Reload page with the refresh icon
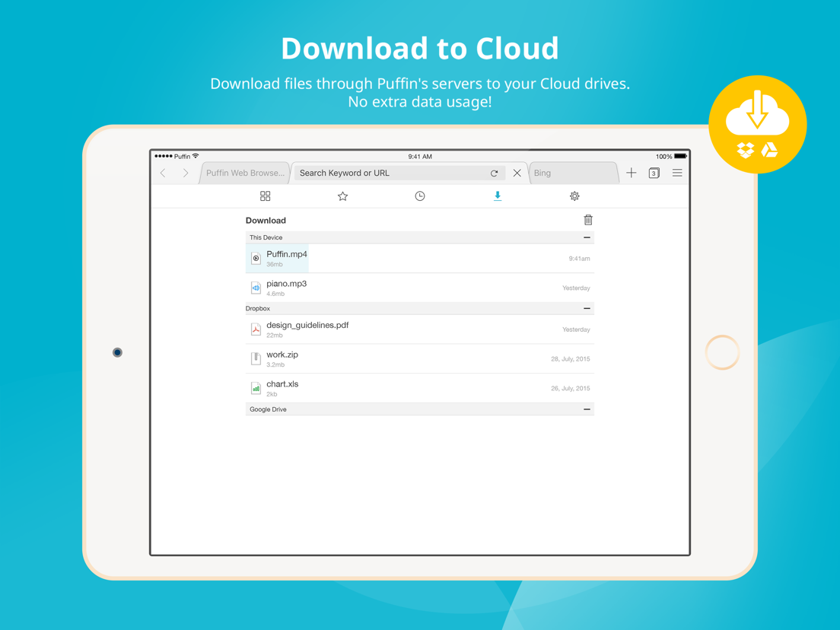Screen dimensions: 840x630 494,173
